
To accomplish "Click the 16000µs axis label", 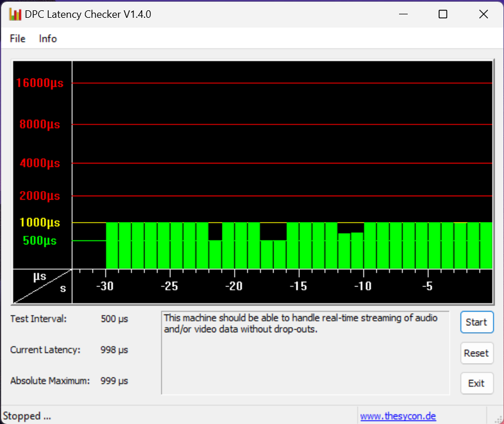I will click(x=40, y=83).
